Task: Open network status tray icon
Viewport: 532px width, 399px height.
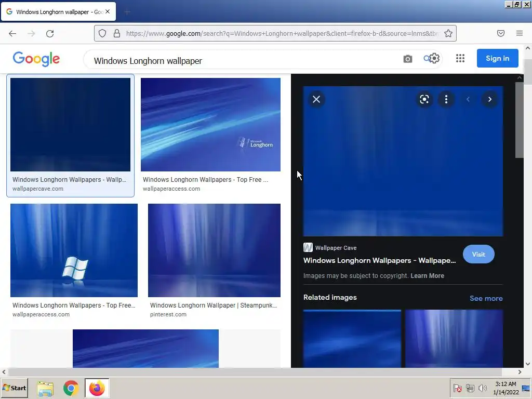Action: coord(470,388)
